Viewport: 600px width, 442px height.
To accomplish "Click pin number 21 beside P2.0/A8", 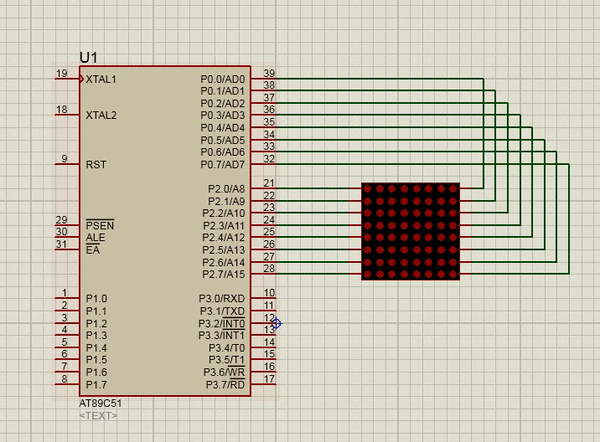I will tap(269, 183).
